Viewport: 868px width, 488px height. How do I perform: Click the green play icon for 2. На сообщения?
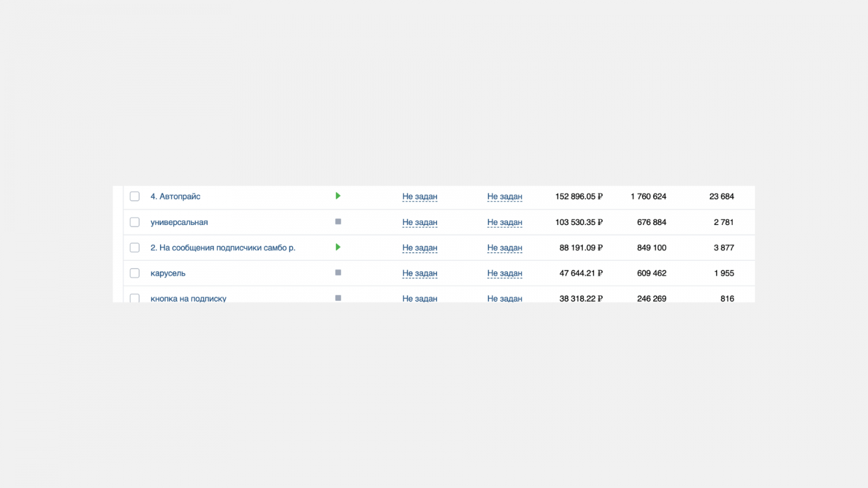(338, 247)
